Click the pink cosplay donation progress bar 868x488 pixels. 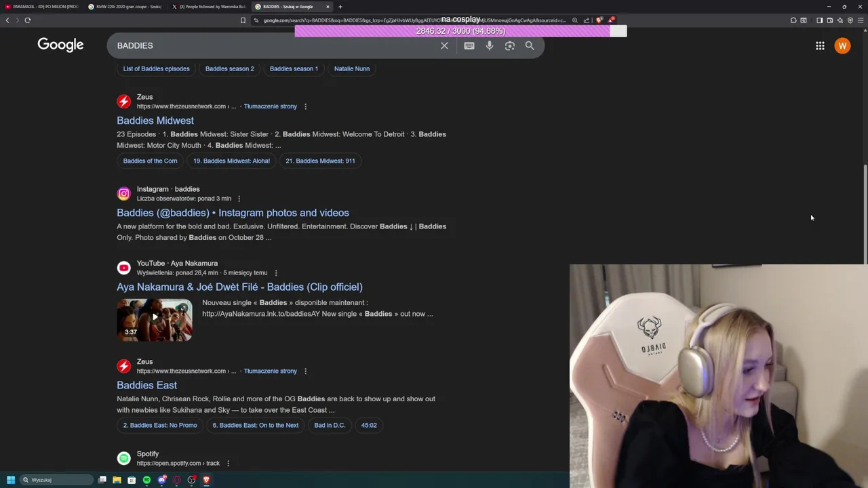point(460,31)
